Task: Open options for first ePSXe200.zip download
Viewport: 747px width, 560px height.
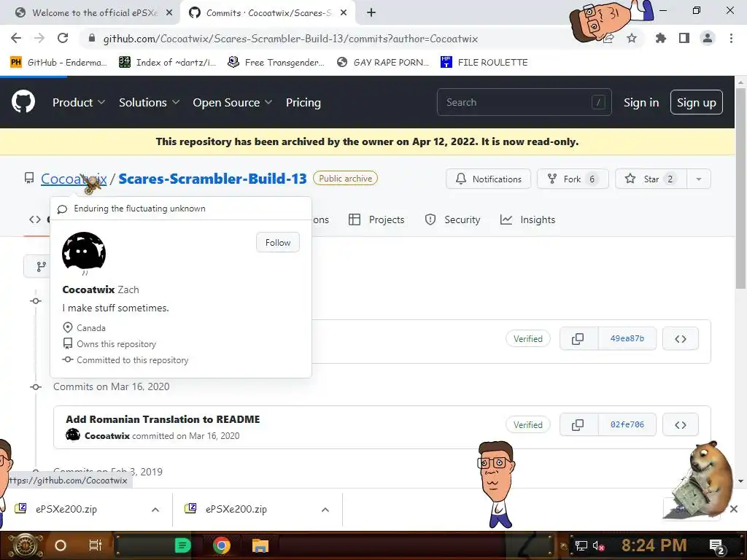Action: (x=155, y=510)
